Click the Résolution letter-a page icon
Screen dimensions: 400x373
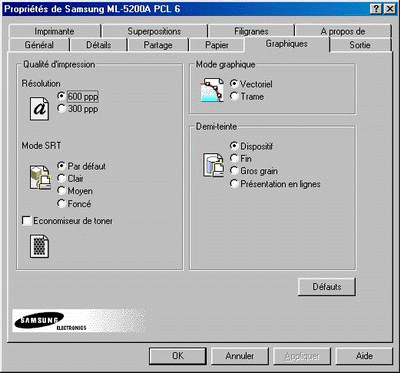[40, 109]
